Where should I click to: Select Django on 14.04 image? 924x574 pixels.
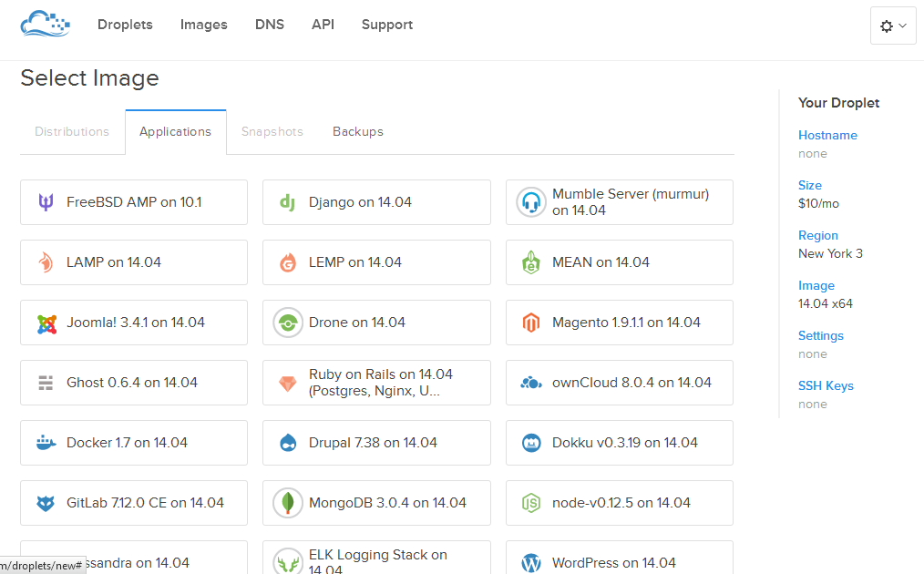pyautogui.click(x=376, y=202)
